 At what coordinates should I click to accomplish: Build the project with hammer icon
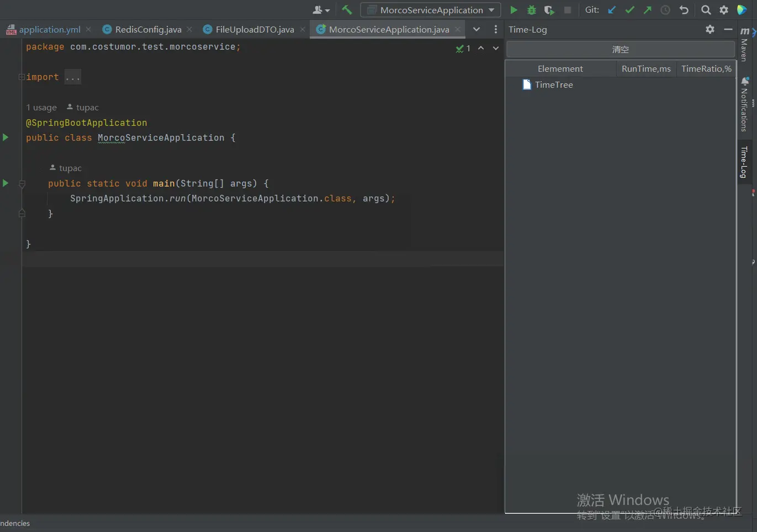click(347, 9)
